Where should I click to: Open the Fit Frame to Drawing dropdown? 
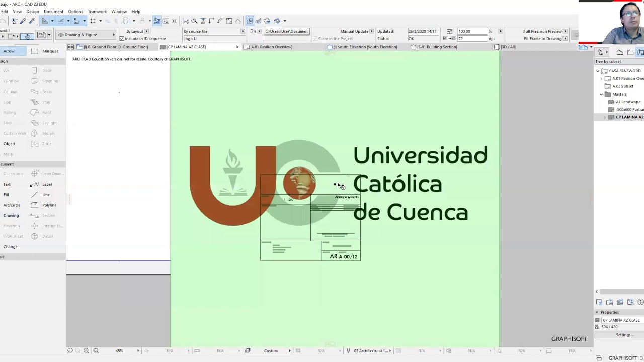(x=565, y=39)
